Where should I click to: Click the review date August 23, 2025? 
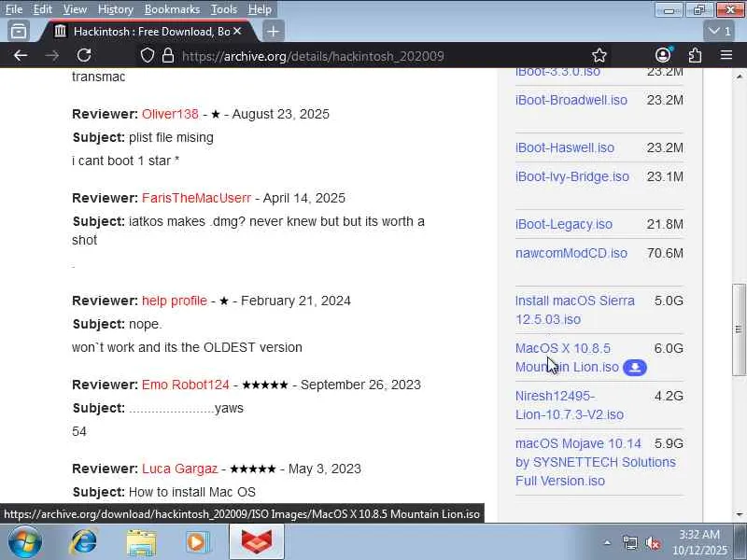click(x=281, y=114)
